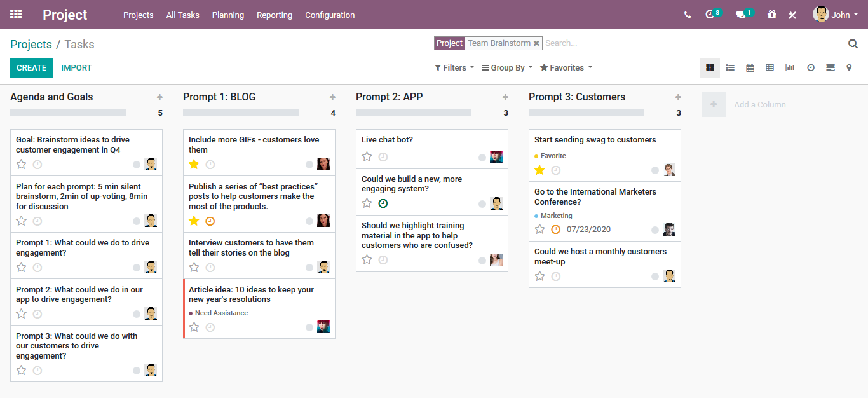Expand the Filters dropdown
The height and width of the screenshot is (398, 868).
pos(454,67)
